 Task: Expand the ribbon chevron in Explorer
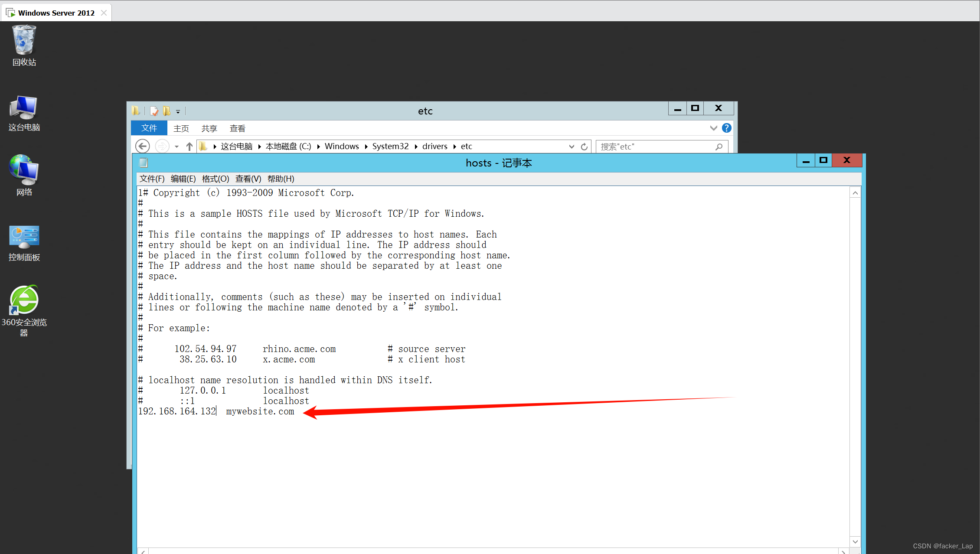pos(713,128)
